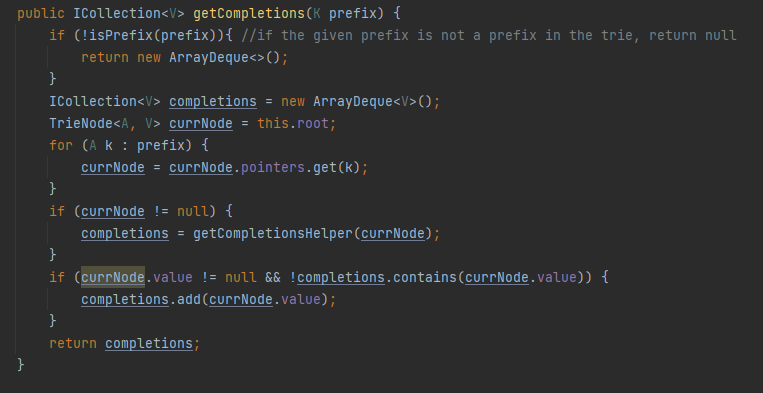The image size is (763, 393).
Task: Click null in the currNode != null check
Action: [x=193, y=212]
